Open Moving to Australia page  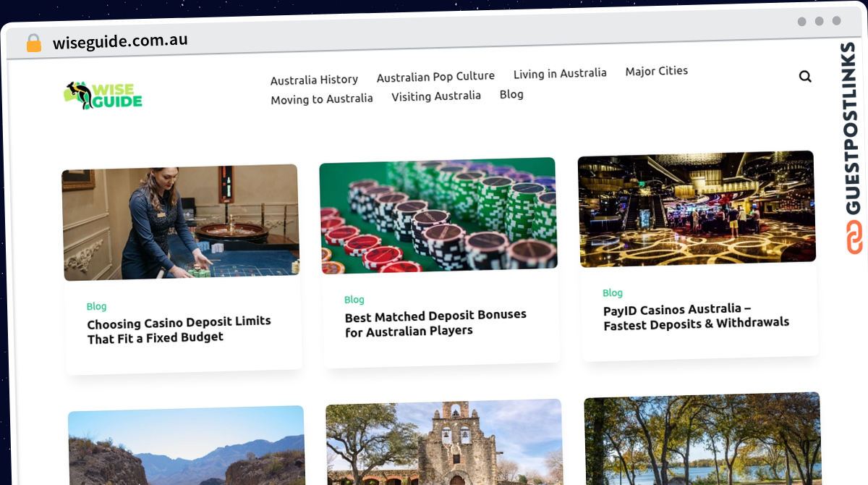click(322, 99)
